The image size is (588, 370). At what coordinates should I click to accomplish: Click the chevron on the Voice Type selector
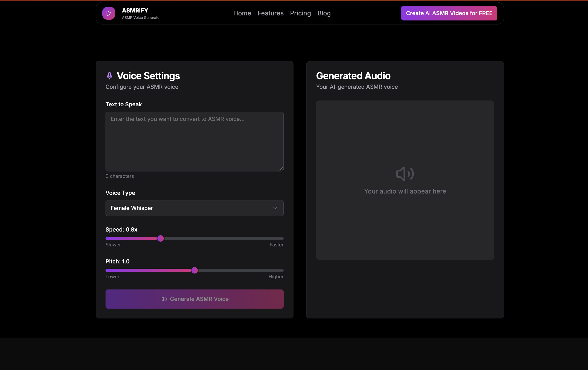tap(275, 208)
